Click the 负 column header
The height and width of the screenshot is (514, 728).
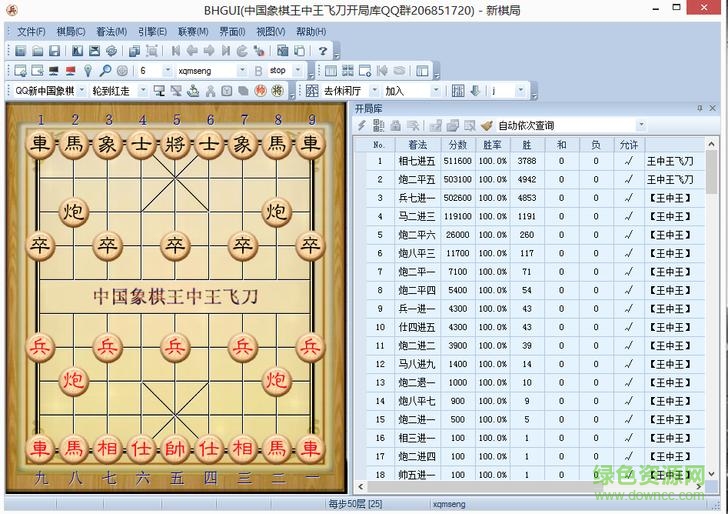[596, 145]
